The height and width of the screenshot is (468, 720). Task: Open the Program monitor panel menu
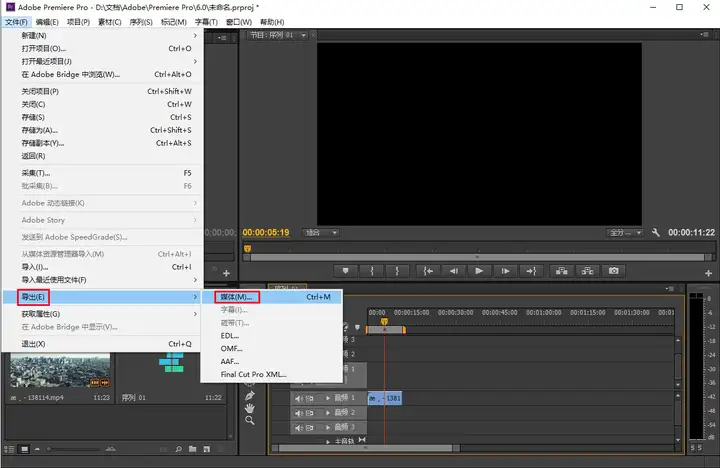click(x=704, y=35)
